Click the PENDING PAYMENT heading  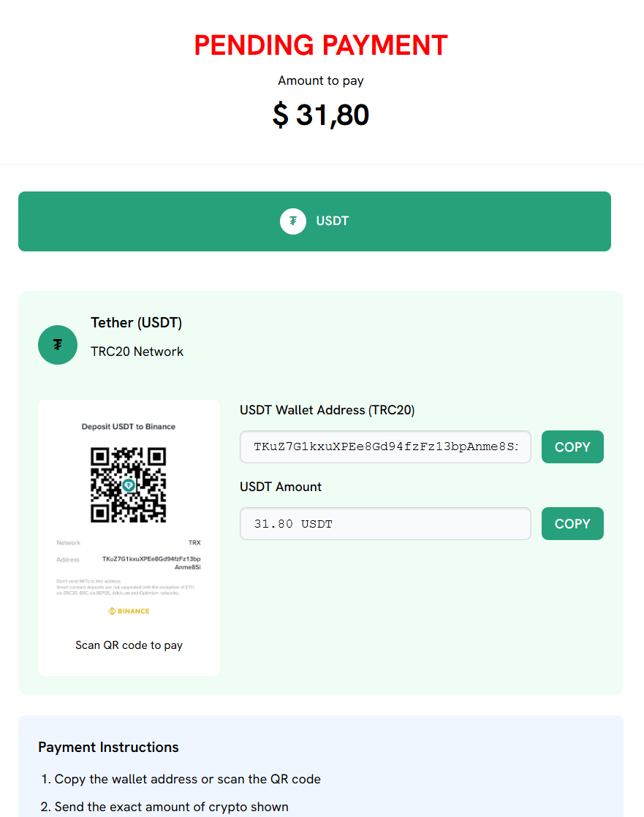tap(321, 45)
